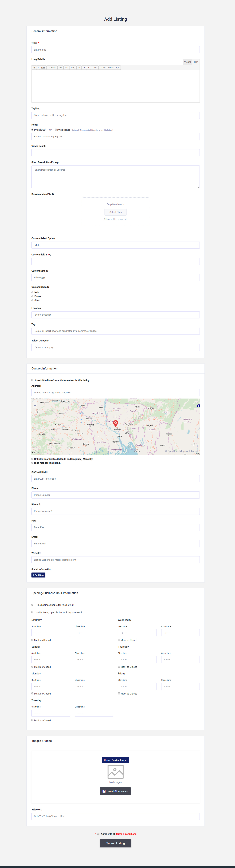Open the terms & conditions link

click(x=126, y=834)
